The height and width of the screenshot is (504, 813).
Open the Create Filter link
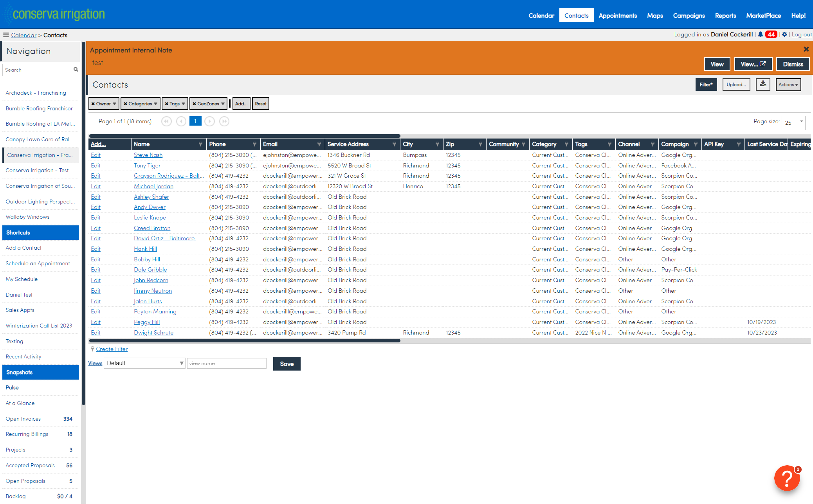112,349
